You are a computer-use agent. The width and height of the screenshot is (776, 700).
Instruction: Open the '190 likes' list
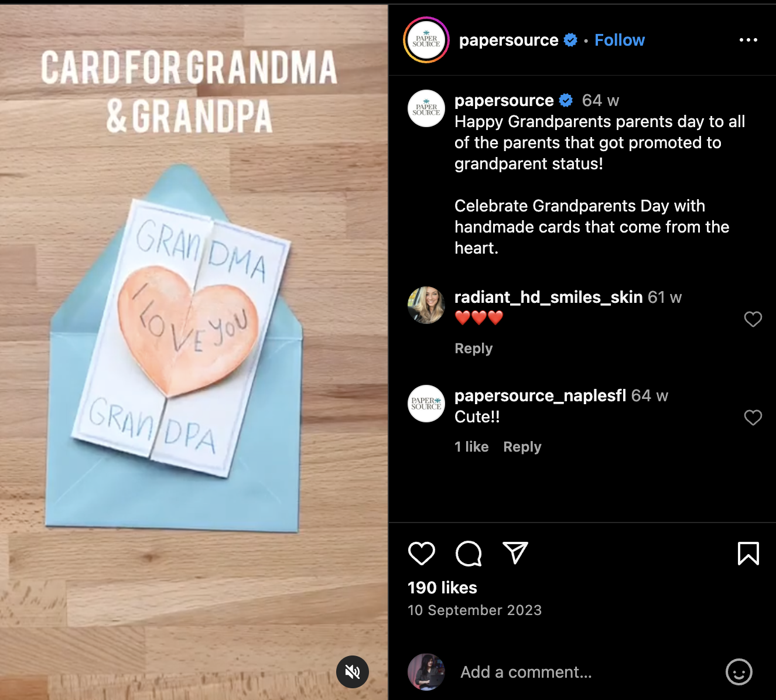pyautogui.click(x=442, y=588)
